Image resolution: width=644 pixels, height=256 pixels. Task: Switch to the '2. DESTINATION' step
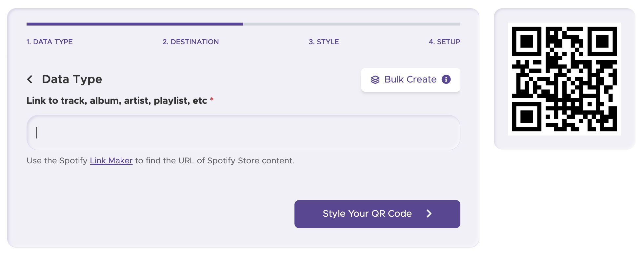191,42
